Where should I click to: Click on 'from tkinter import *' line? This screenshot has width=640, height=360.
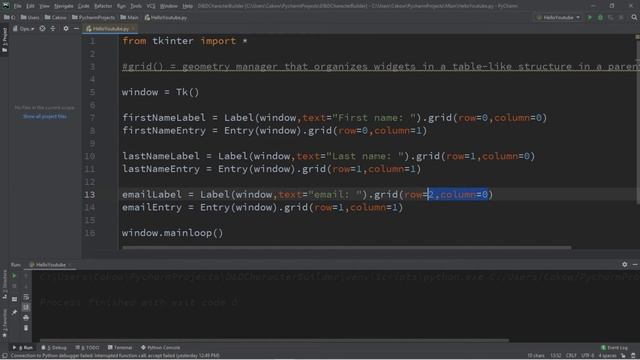click(x=184, y=41)
